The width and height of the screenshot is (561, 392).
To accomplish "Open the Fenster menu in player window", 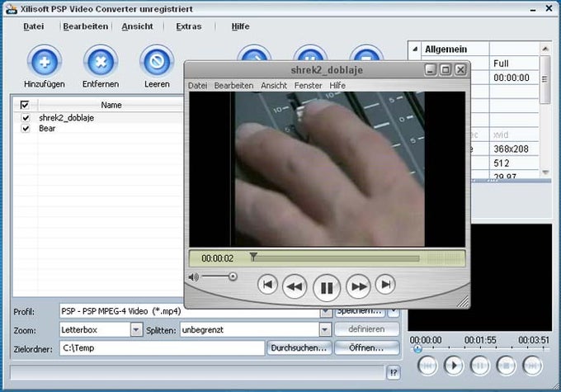I will point(308,86).
